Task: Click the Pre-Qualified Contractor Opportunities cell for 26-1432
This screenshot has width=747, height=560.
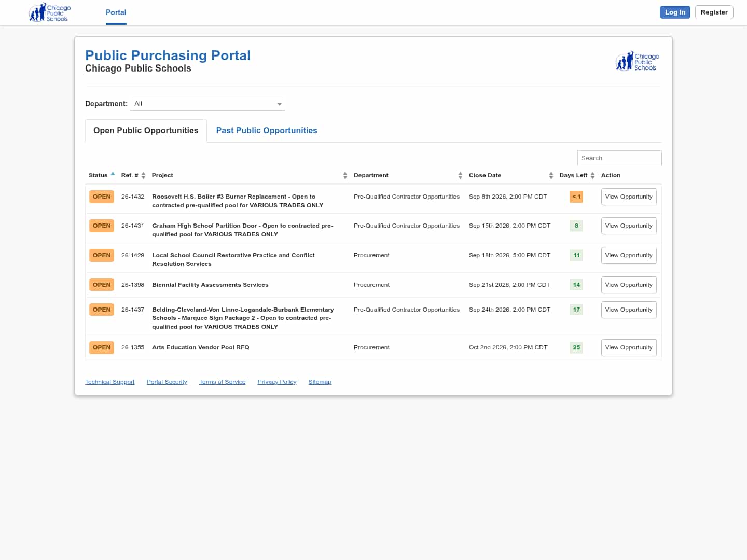Action: pos(407,197)
